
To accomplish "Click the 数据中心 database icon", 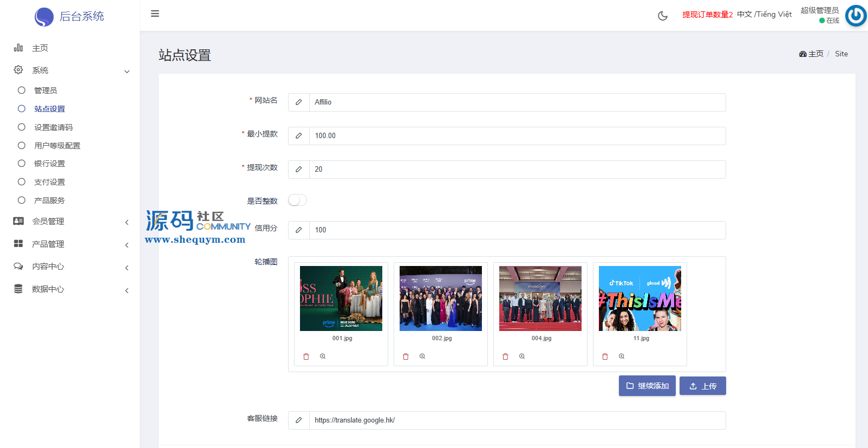I will 18,289.
